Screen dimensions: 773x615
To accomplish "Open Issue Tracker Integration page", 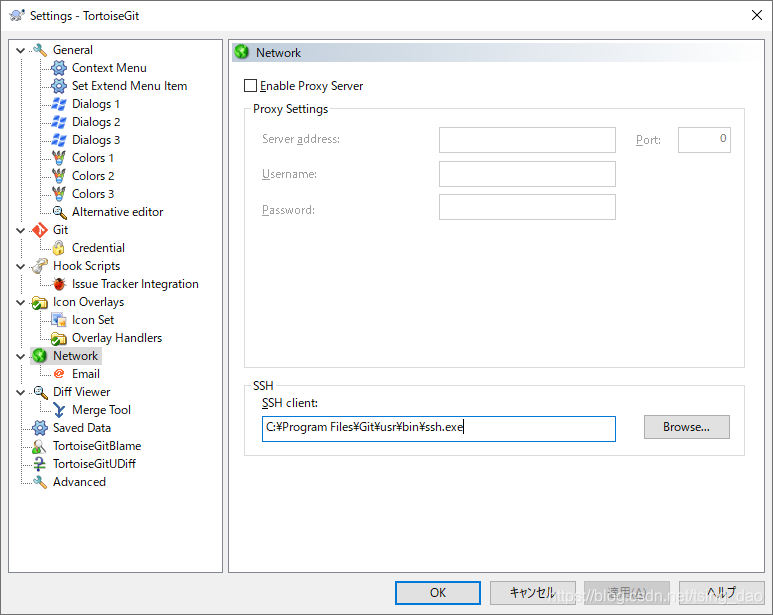I will pyautogui.click(x=135, y=284).
